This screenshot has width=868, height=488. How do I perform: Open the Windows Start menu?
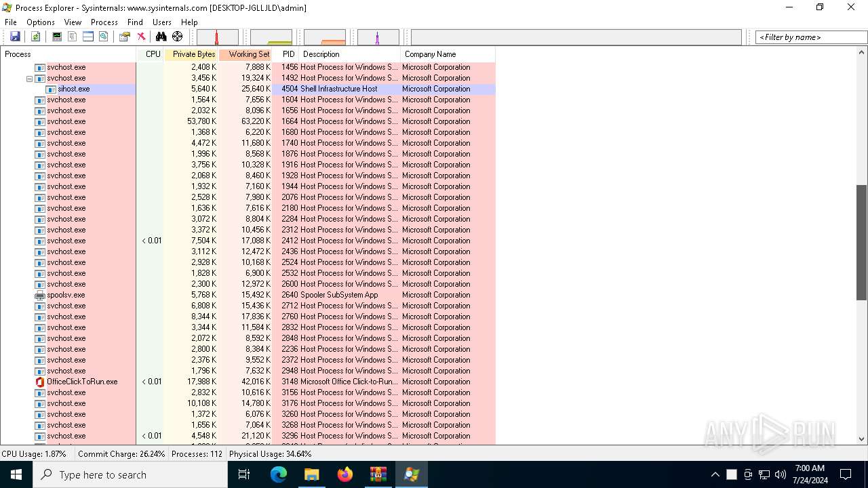coord(16,474)
